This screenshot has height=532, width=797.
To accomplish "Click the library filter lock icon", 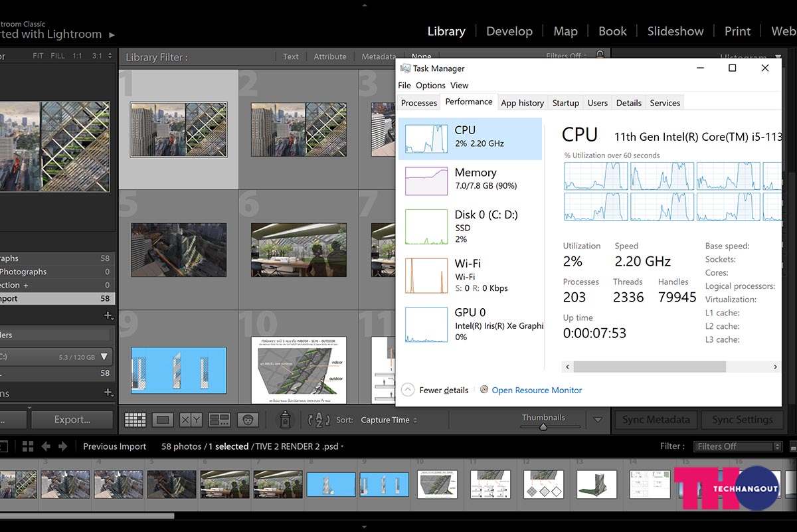I will (x=600, y=56).
